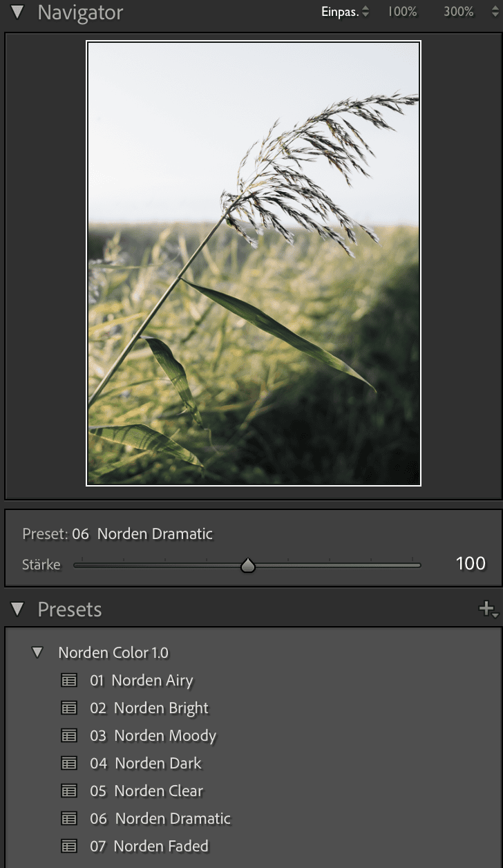Click preset icon beside 01 Norden Airy
The height and width of the screenshot is (868, 503).
coord(69,680)
